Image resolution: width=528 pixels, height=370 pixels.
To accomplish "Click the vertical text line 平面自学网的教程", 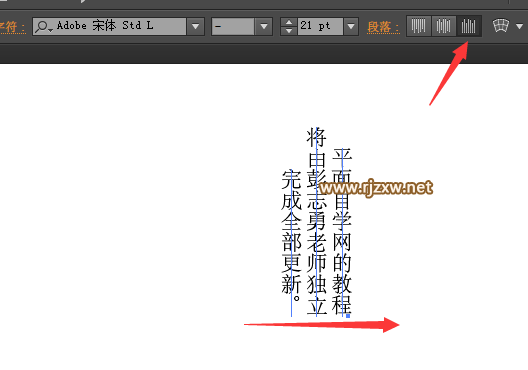I will tap(342, 231).
